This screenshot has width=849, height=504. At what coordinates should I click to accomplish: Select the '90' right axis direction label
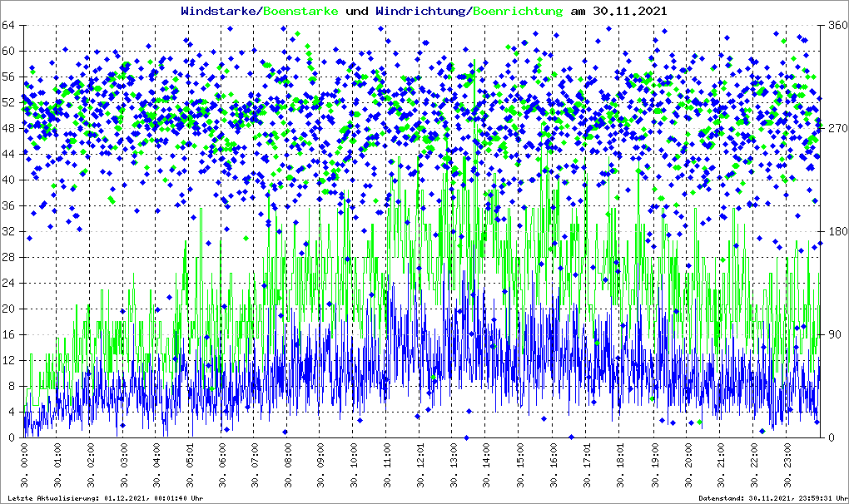pyautogui.click(x=833, y=335)
